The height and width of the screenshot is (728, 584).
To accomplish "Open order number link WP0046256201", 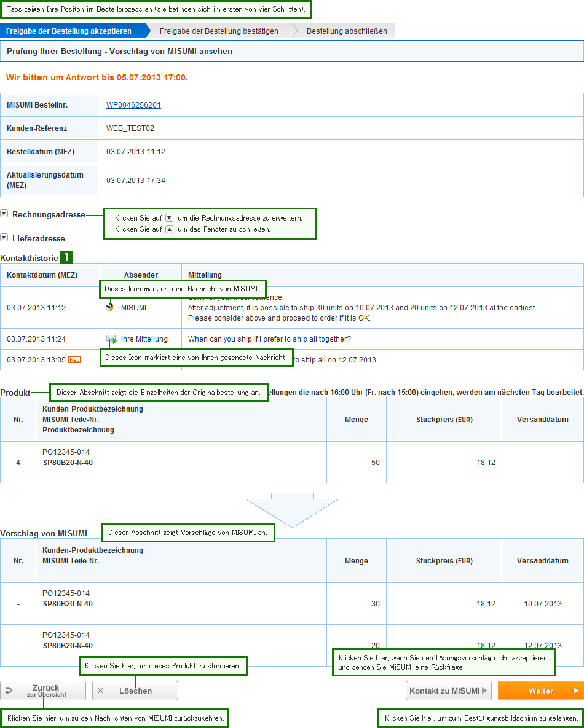I will pos(133,105).
